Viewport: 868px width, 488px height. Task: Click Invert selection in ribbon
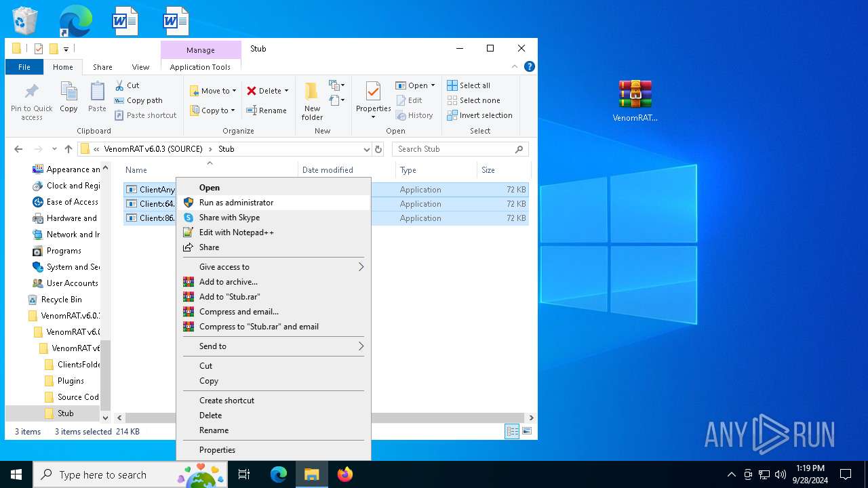coord(479,115)
